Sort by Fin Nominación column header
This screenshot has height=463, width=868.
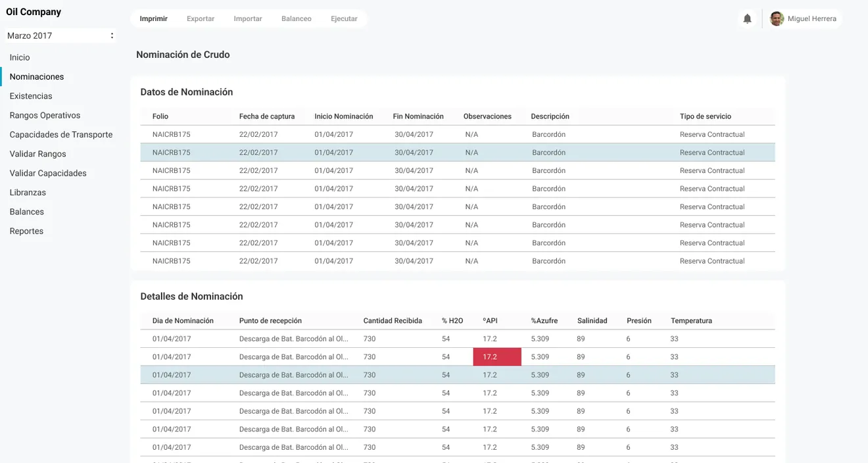pos(418,116)
